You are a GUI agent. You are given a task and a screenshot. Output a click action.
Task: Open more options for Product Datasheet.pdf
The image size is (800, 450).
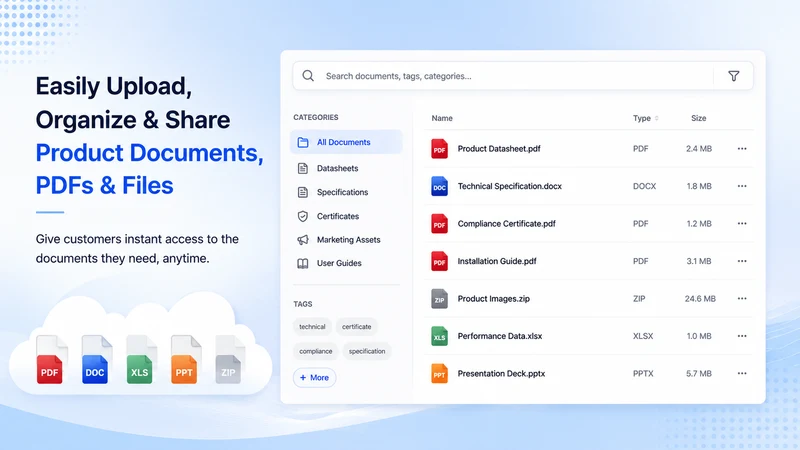click(x=742, y=149)
